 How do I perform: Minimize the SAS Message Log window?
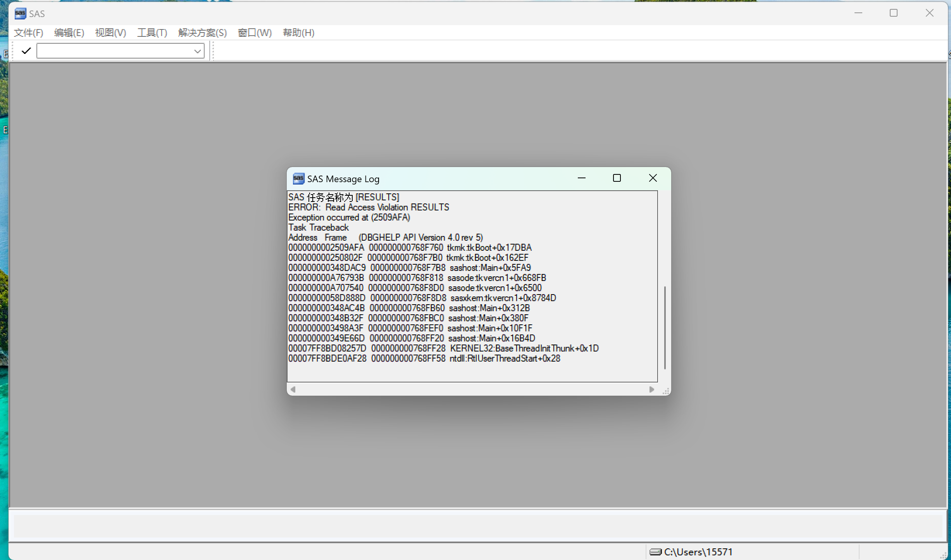(581, 178)
